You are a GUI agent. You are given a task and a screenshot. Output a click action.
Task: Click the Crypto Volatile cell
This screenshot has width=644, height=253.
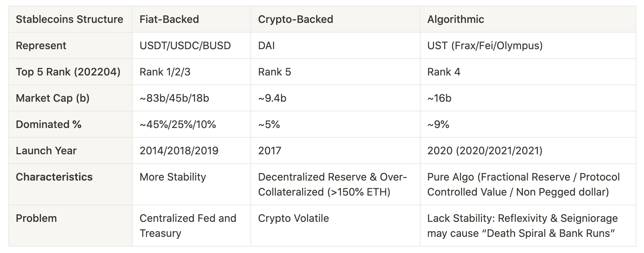coord(335,226)
